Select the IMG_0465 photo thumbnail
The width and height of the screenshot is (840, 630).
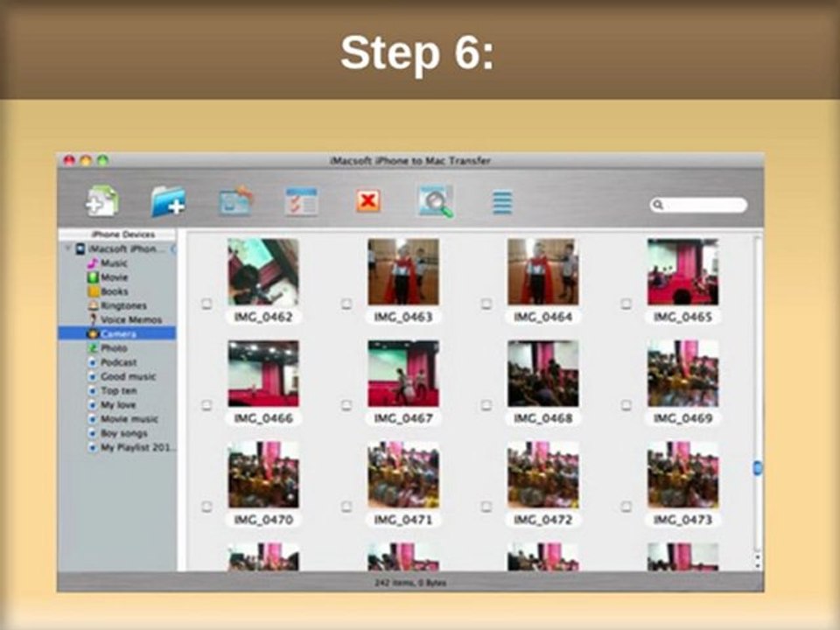[682, 272]
